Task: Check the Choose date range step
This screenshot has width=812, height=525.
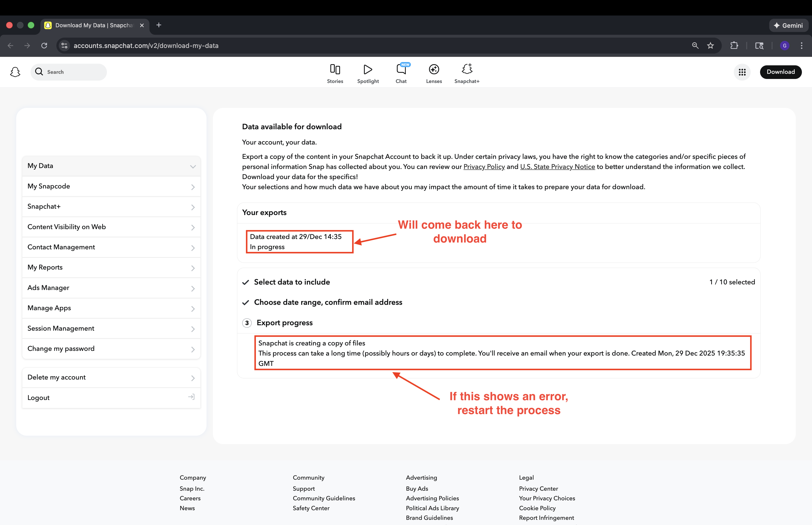Action: [246, 303]
